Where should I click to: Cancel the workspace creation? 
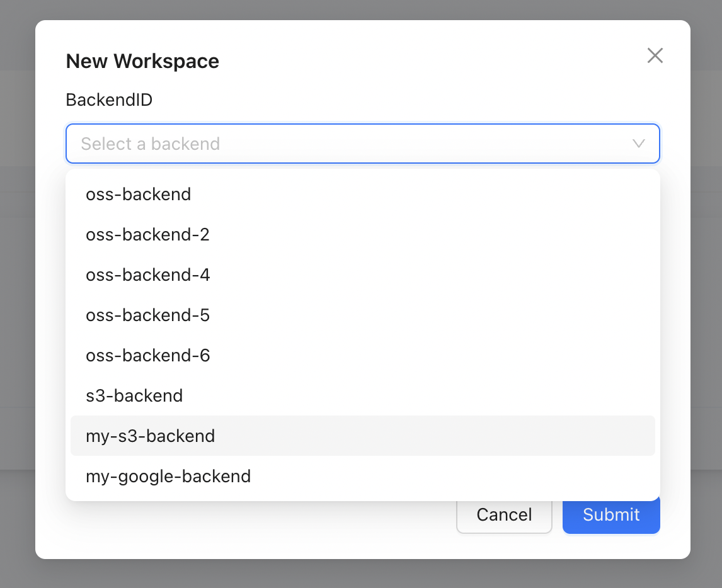[x=504, y=514]
